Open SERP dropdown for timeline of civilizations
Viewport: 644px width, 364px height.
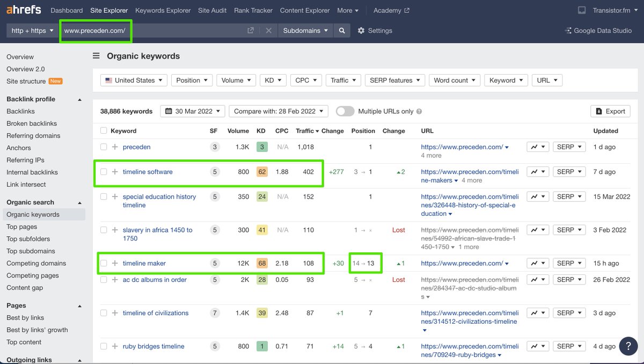(569, 313)
